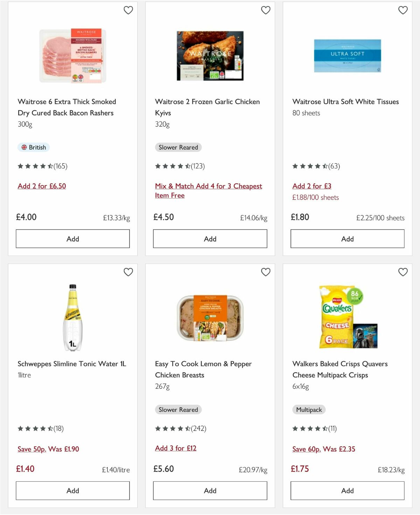Screen dimensions: 420x515
Task: Add the Ultra Soft tissues to basket
Action: pyautogui.click(x=347, y=238)
